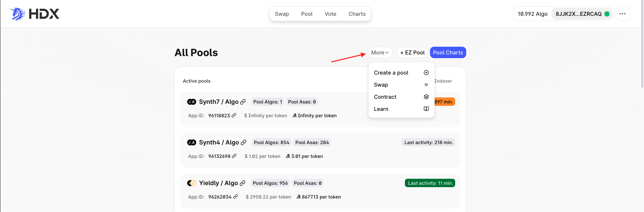
Task: Click the link icon beside Synth7 / Algo
Action: (x=243, y=102)
